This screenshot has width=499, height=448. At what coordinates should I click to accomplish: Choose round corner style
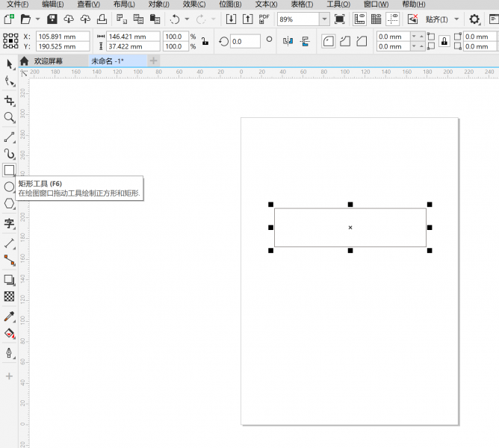coord(329,41)
